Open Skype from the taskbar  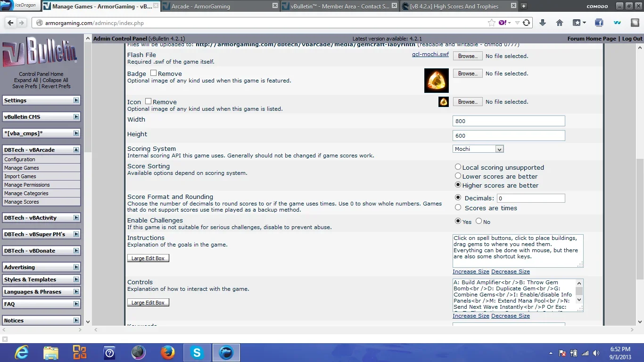pos(197,353)
